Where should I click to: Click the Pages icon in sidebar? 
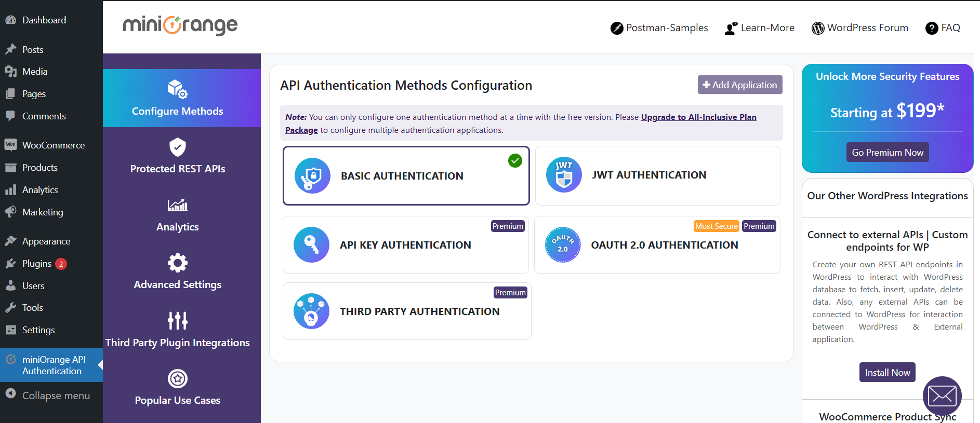pos(10,94)
